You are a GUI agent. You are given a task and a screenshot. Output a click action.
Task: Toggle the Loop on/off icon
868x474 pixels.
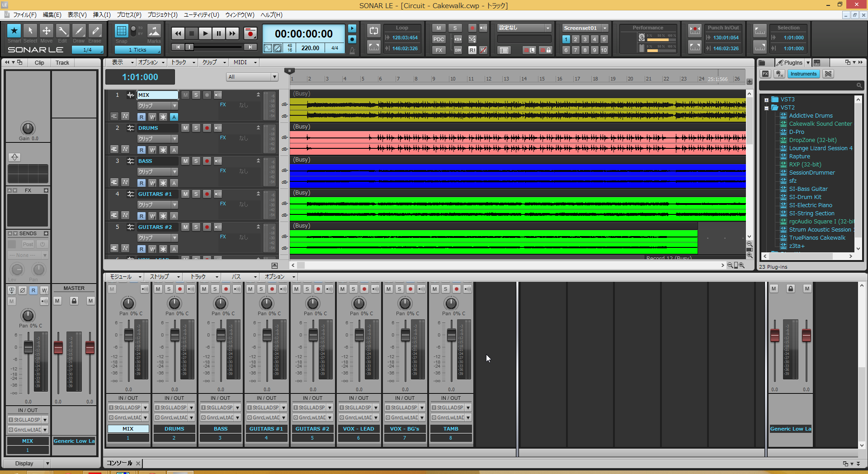pyautogui.click(x=374, y=31)
